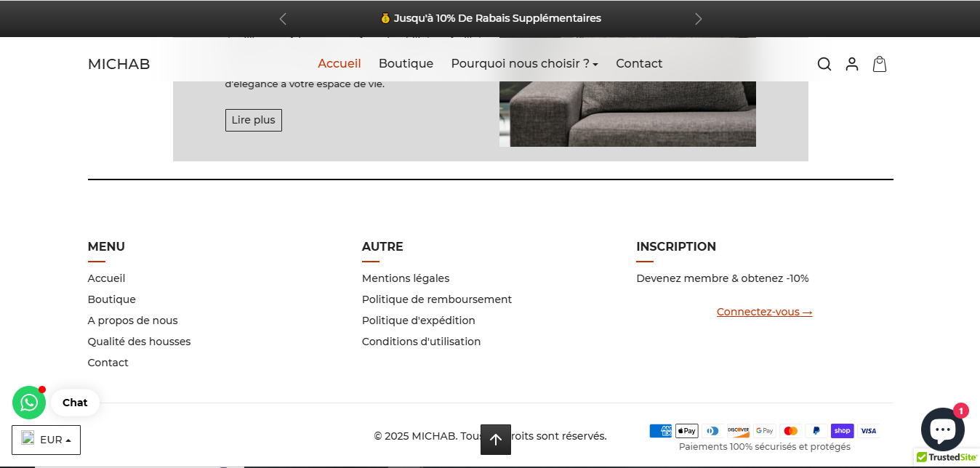
Task: Click the Lire plus button
Action: click(x=253, y=120)
